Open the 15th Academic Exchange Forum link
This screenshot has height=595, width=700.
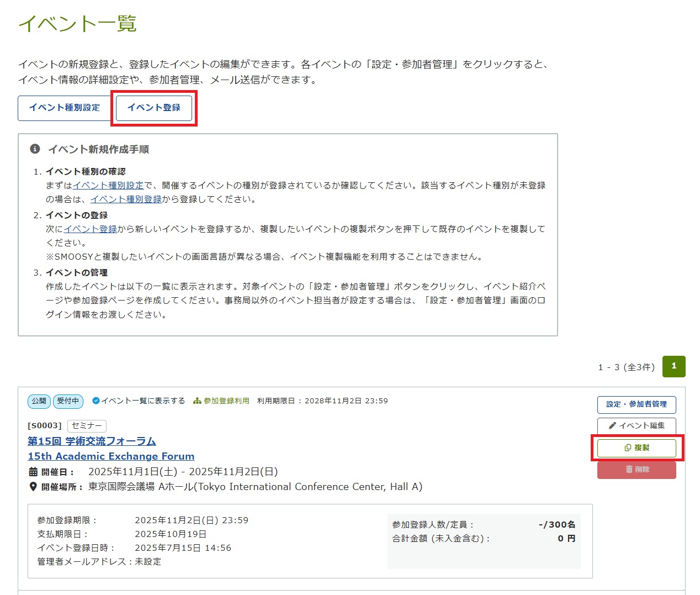click(111, 456)
